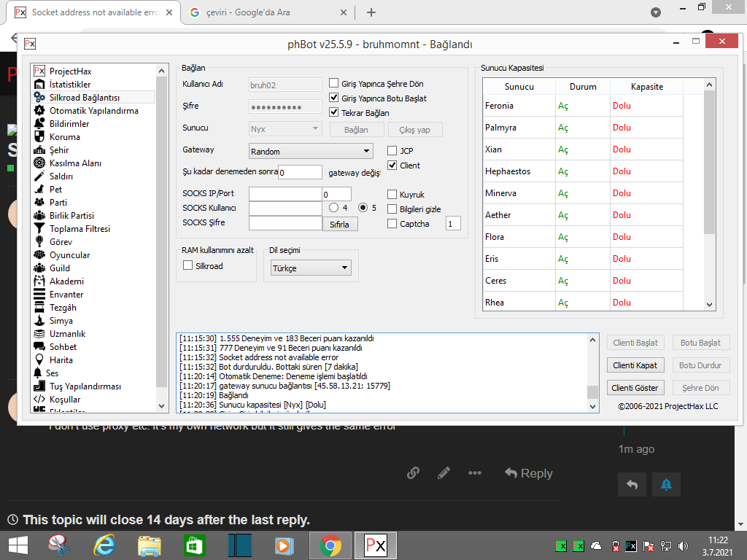Open the Nyx server dropdown
Screen dimensions: 747x560
coord(285,128)
